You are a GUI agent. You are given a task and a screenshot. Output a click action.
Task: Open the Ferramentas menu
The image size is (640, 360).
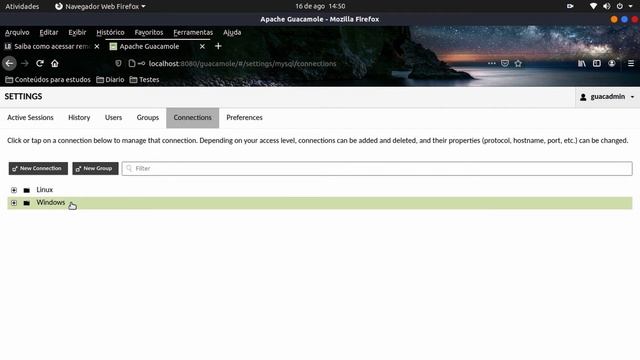click(x=193, y=32)
